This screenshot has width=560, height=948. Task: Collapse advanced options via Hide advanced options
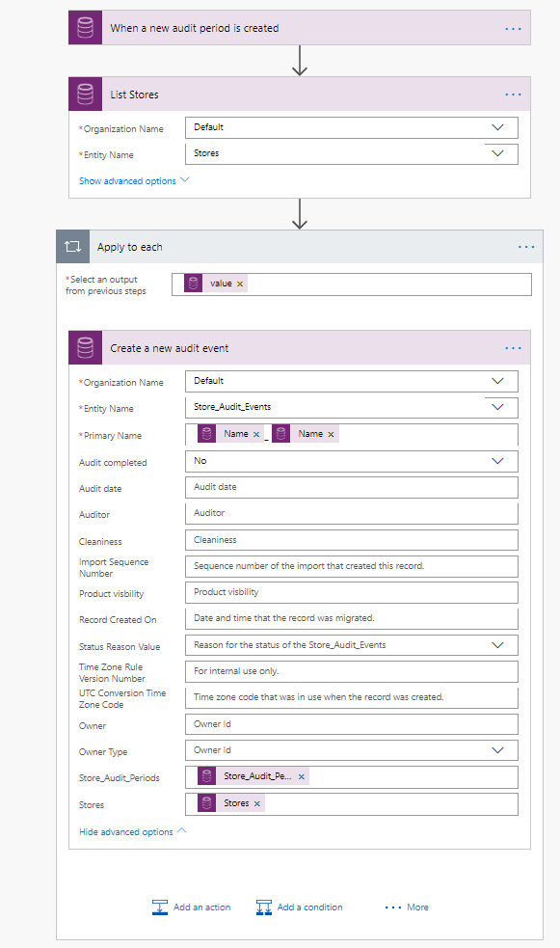click(x=127, y=830)
